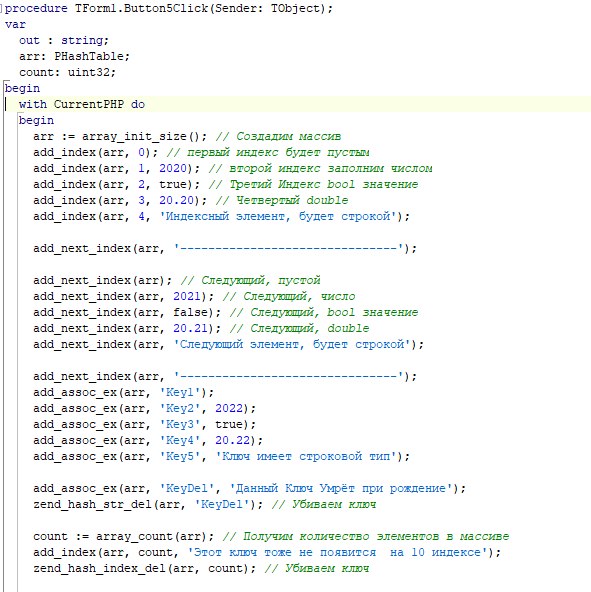591x592 pixels.
Task: Click the number 2022
Action: [229, 408]
